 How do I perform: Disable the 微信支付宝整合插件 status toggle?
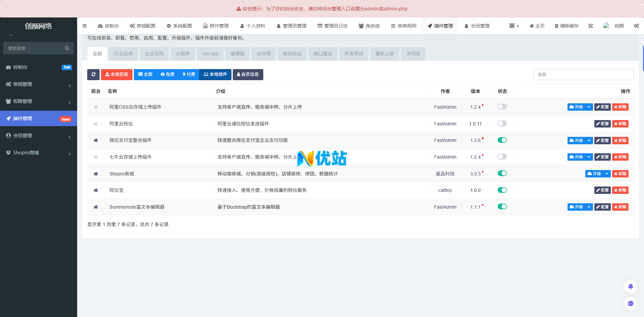pyautogui.click(x=502, y=140)
